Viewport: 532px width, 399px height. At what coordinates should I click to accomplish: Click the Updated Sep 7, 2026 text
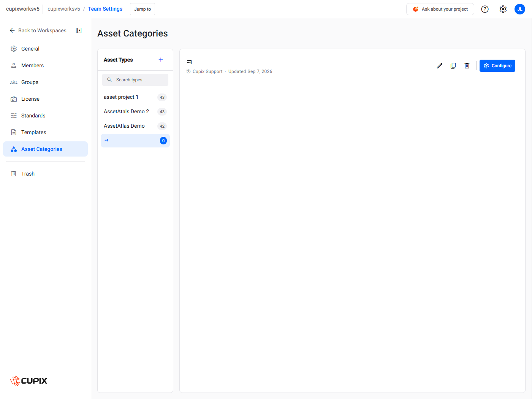click(x=250, y=71)
